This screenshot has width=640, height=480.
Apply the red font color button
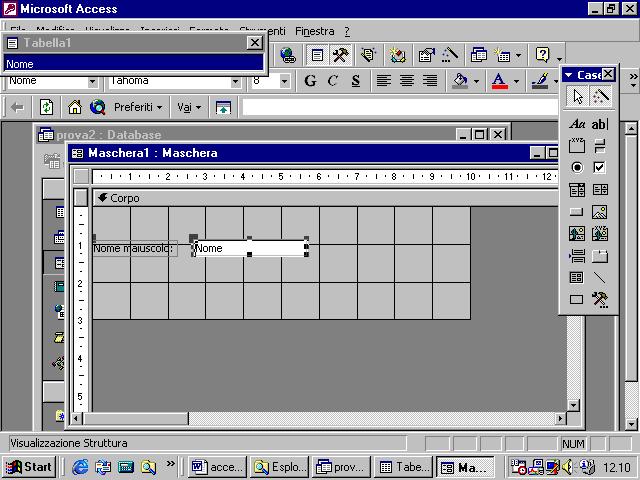pos(500,81)
